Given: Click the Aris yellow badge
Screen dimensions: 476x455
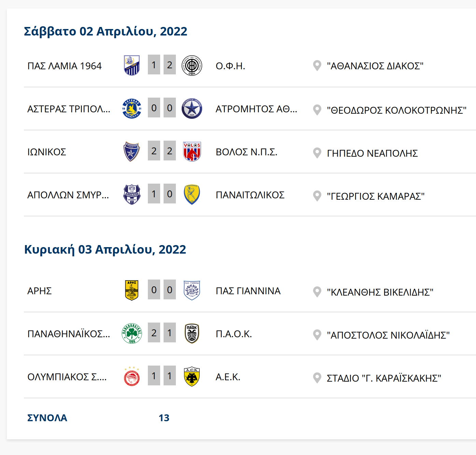Looking at the screenshot, I should [132, 290].
